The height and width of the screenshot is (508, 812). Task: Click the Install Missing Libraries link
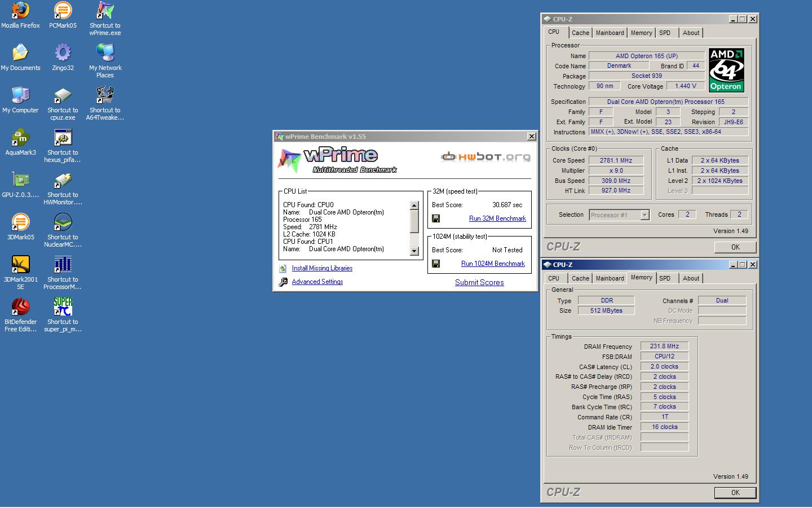coord(322,269)
